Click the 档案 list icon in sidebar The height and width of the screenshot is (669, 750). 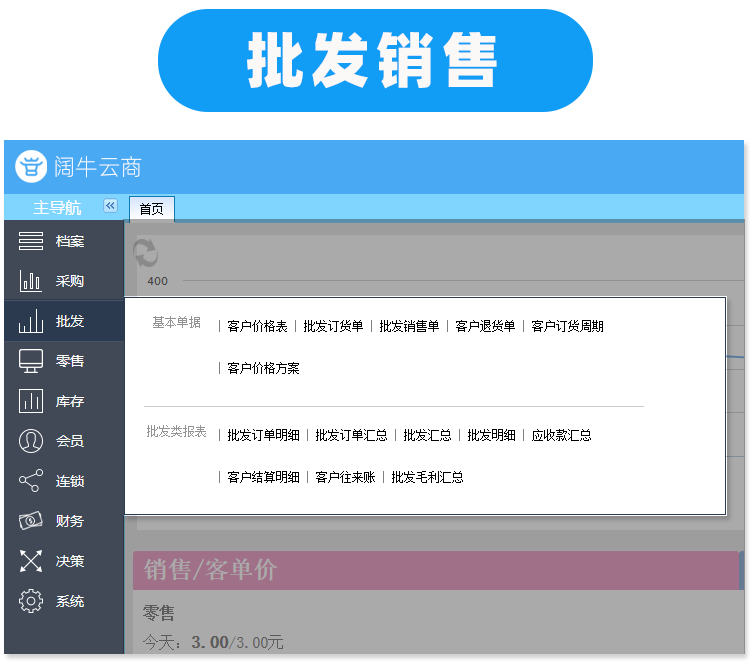[31, 241]
